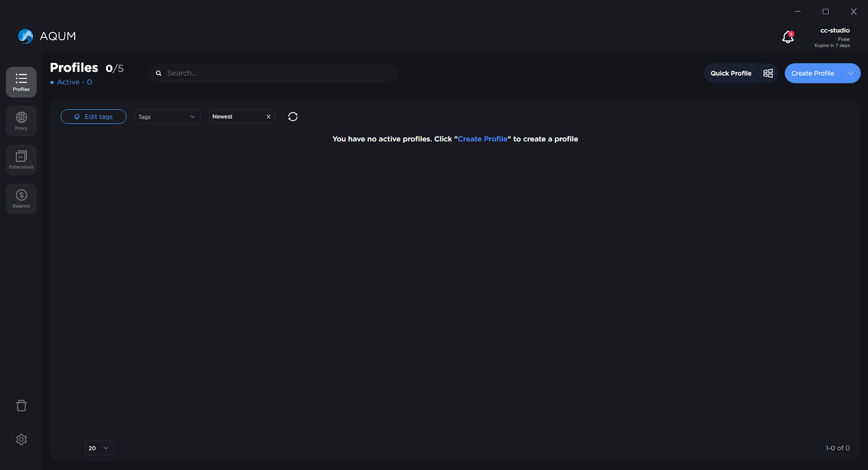868x470 pixels.
Task: Click the Create Profile link in message
Action: point(483,139)
